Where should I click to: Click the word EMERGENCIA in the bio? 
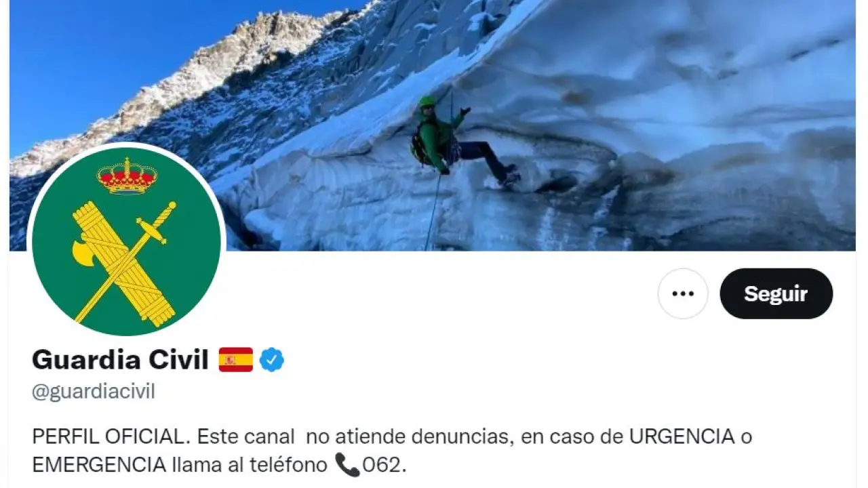[98, 466]
